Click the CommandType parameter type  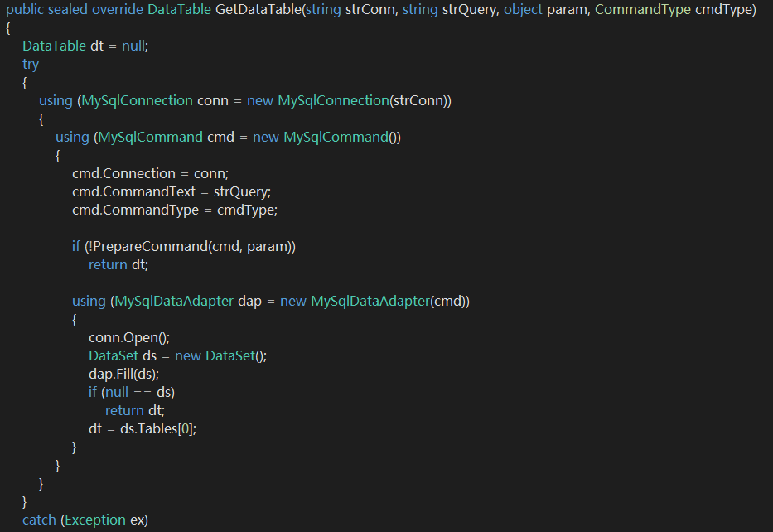642,9
